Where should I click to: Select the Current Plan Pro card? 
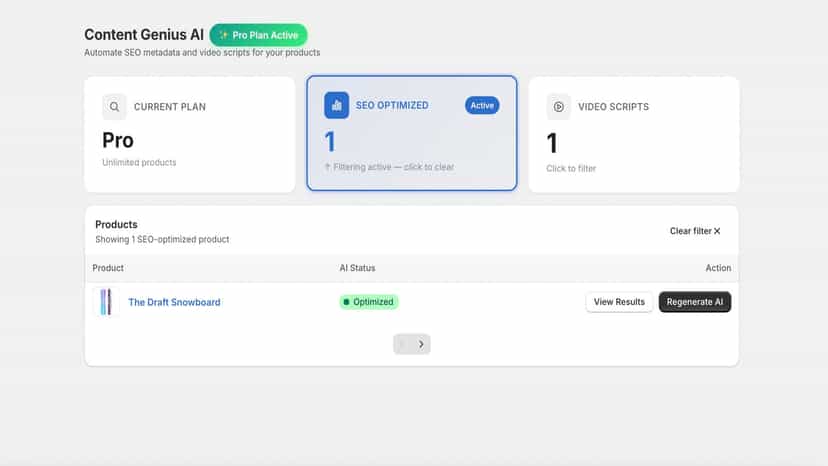(x=190, y=134)
